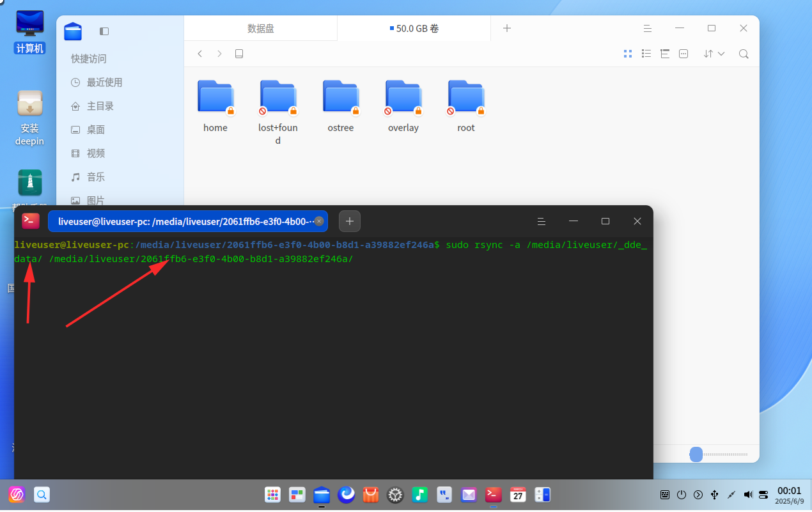812x512 pixels.
Task: Go forward in file manager
Action: [219, 54]
